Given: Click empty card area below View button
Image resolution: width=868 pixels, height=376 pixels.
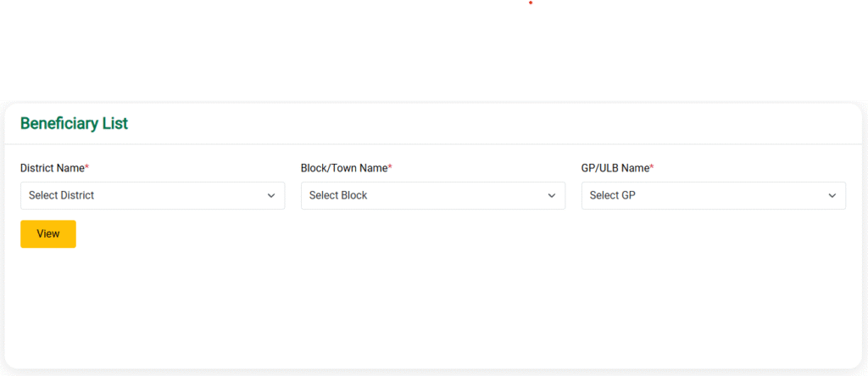Looking at the screenshot, I should click(433, 308).
